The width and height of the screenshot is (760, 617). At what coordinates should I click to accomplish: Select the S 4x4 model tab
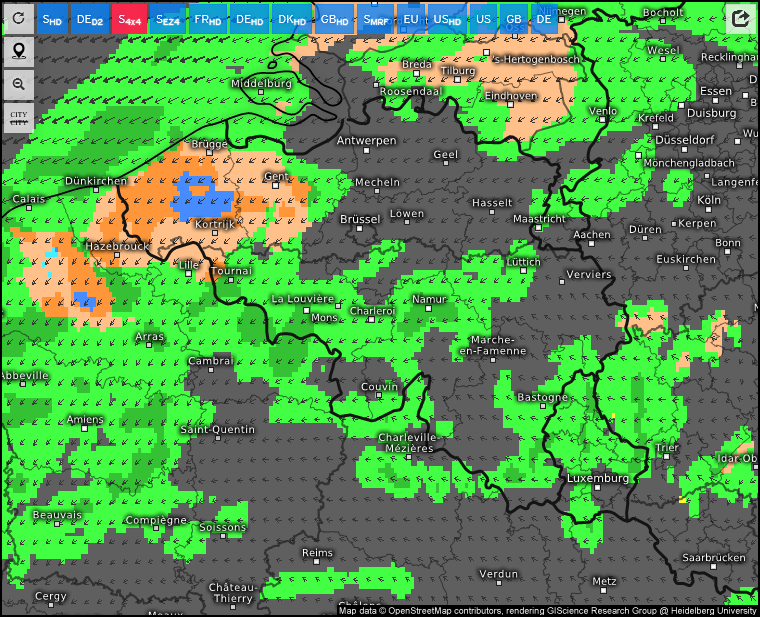click(129, 19)
